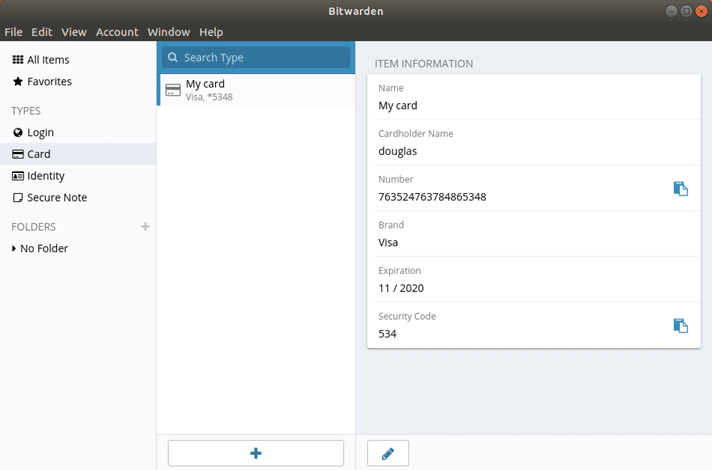Open the File menu
This screenshot has width=712, height=470.
pyautogui.click(x=13, y=32)
